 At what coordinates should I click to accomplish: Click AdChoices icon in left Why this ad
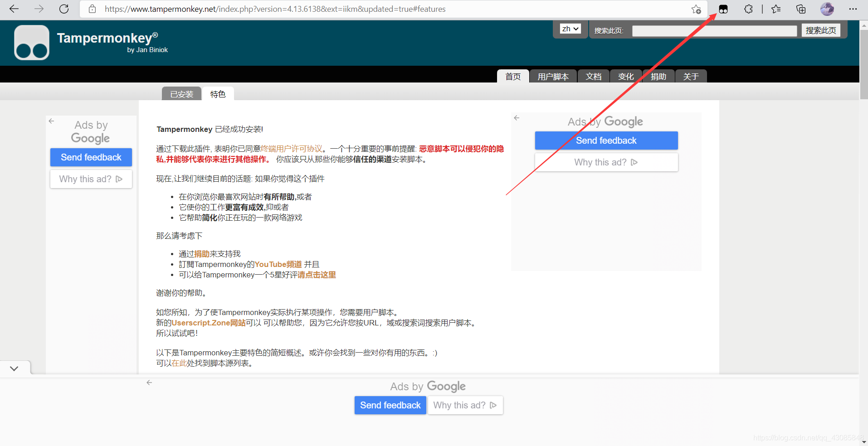119,179
